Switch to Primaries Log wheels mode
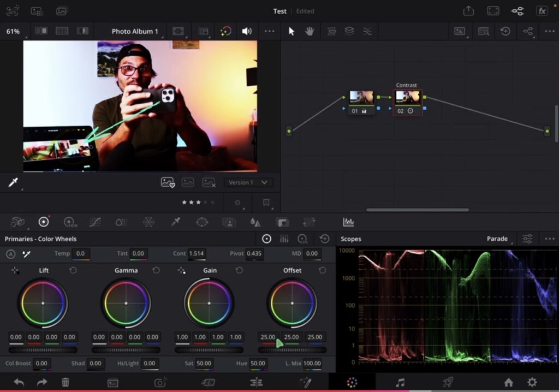 [302, 239]
